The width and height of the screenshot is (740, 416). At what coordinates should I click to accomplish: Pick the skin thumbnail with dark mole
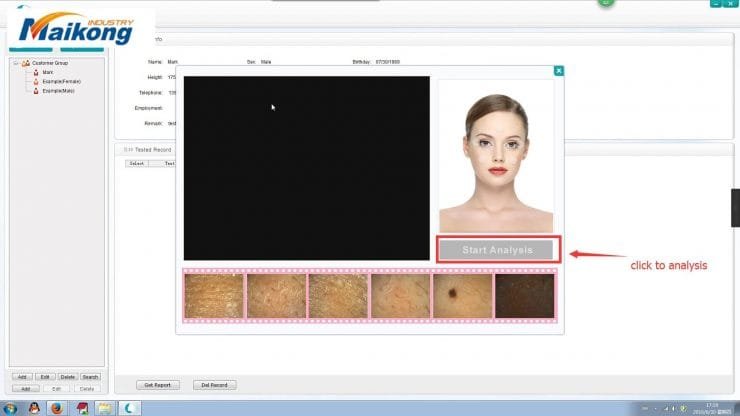pos(462,295)
